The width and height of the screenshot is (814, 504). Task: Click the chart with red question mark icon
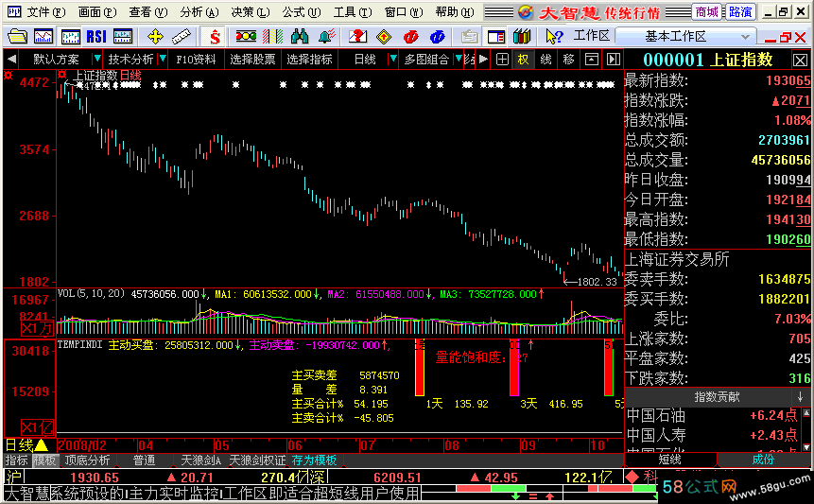click(357, 36)
